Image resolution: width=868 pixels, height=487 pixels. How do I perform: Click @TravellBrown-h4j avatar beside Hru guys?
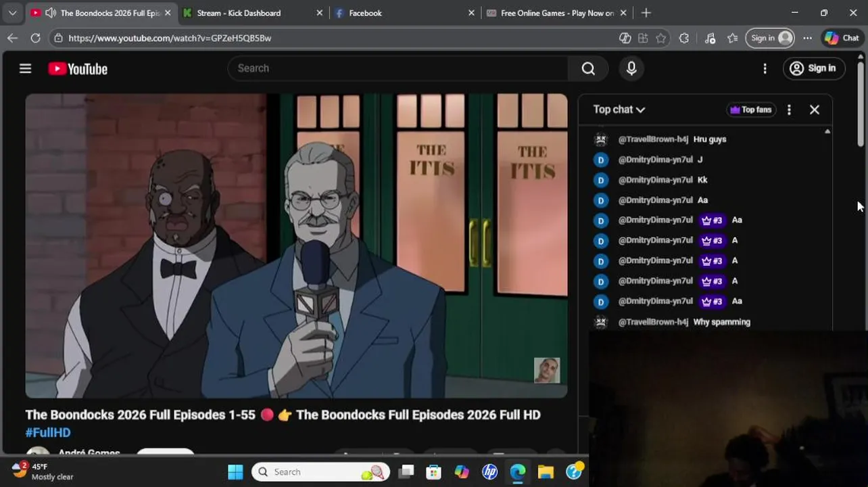click(x=600, y=139)
